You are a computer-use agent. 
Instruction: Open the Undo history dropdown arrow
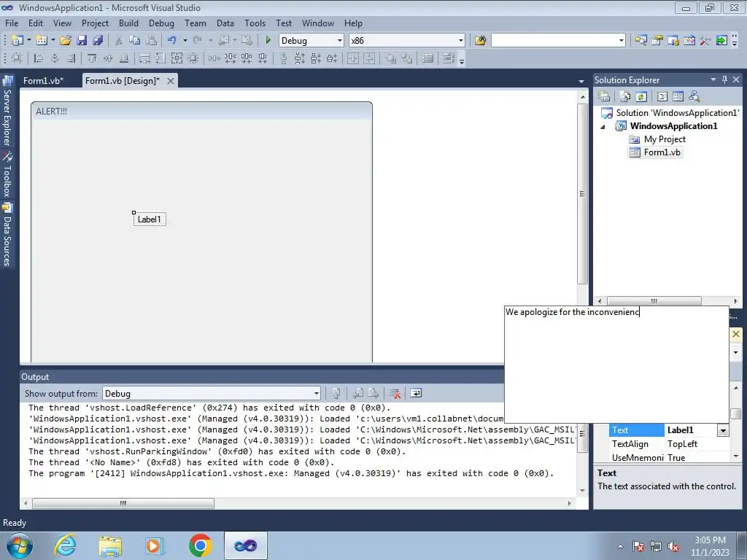click(185, 41)
